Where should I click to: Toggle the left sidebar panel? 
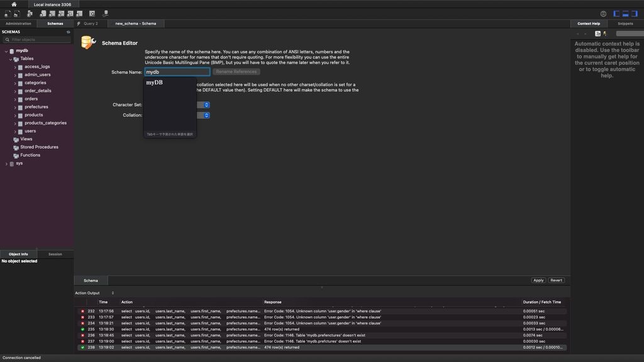pos(616,14)
